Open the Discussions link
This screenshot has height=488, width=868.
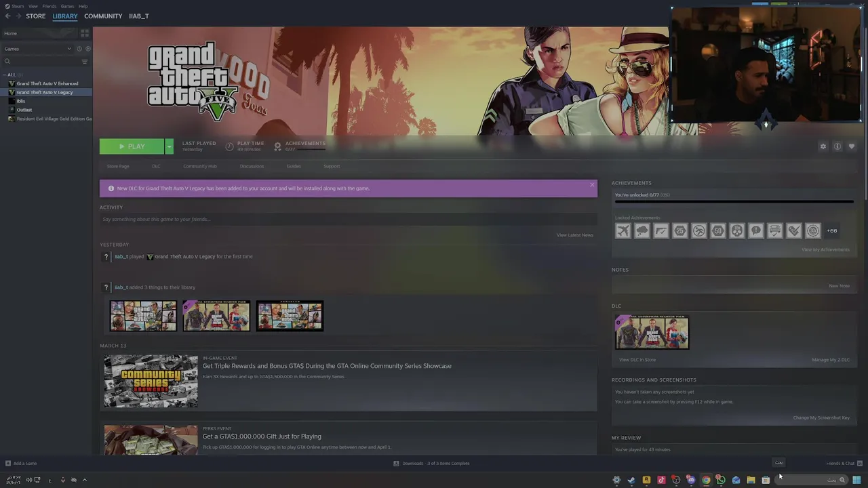(x=252, y=166)
